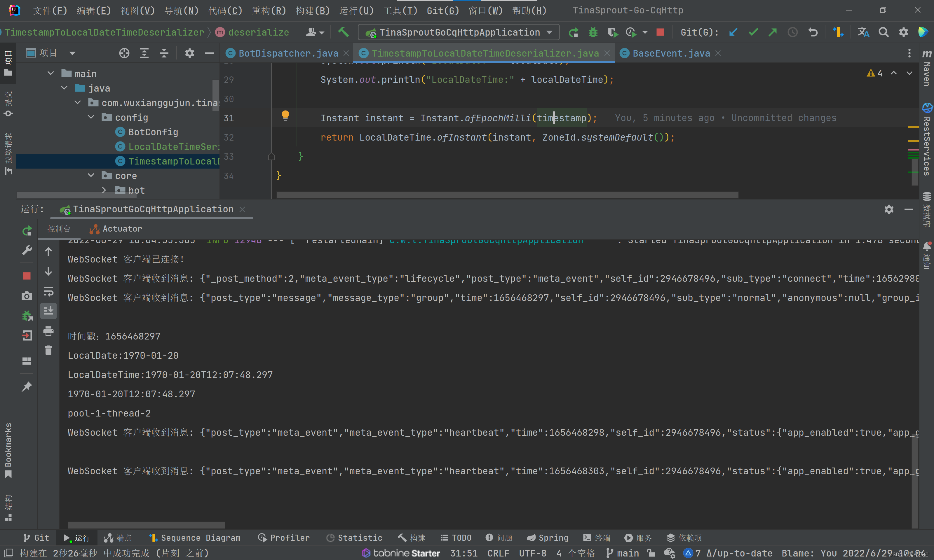Click the tabnine Starter status widget
This screenshot has width=934, height=560.
(401, 553)
